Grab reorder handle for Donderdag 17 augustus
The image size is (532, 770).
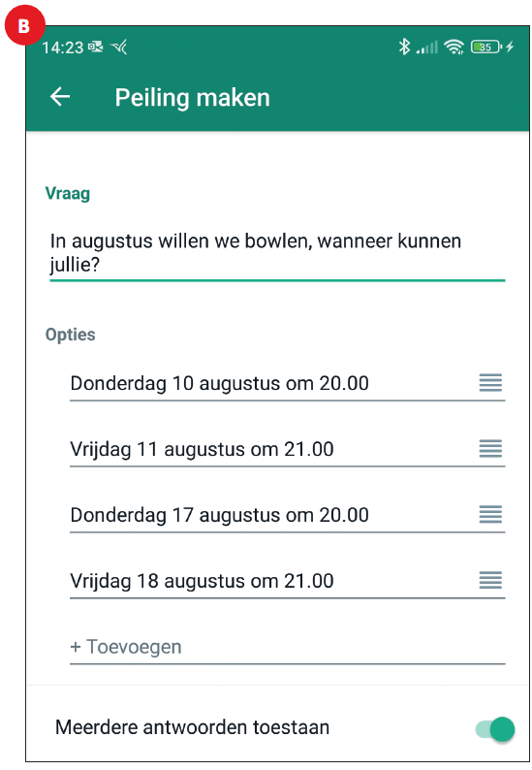click(490, 514)
